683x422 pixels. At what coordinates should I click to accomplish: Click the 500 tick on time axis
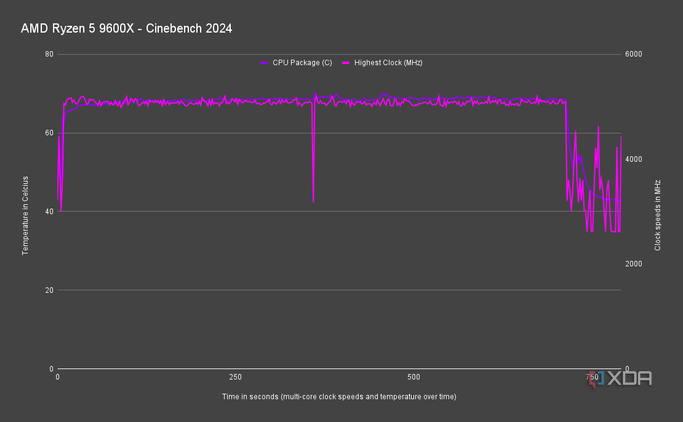413,377
